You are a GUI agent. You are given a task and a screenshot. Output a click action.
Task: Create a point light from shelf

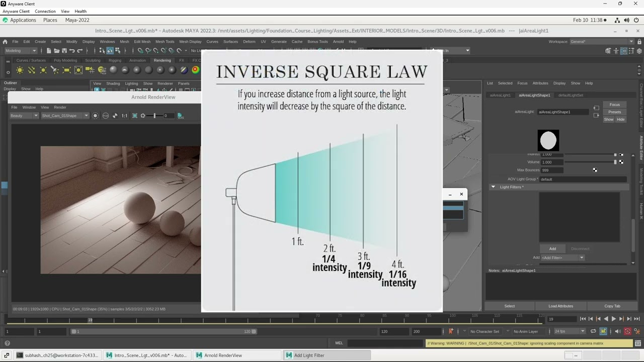pyautogui.click(x=43, y=70)
